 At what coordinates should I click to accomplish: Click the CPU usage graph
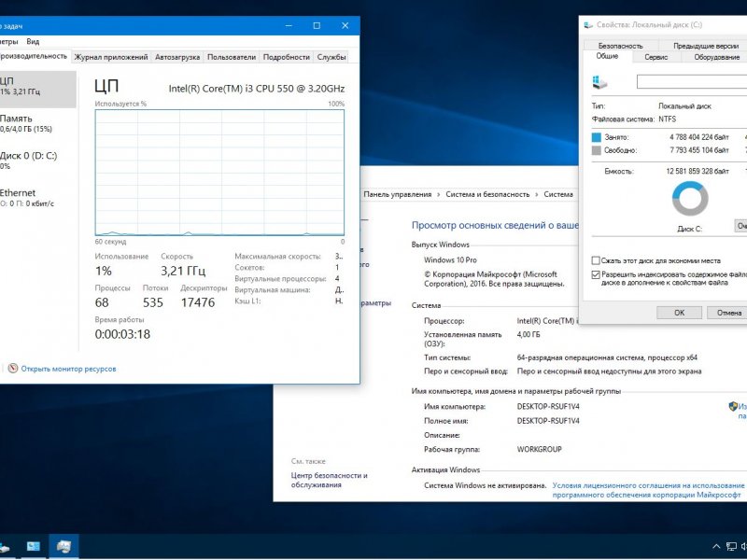point(219,173)
